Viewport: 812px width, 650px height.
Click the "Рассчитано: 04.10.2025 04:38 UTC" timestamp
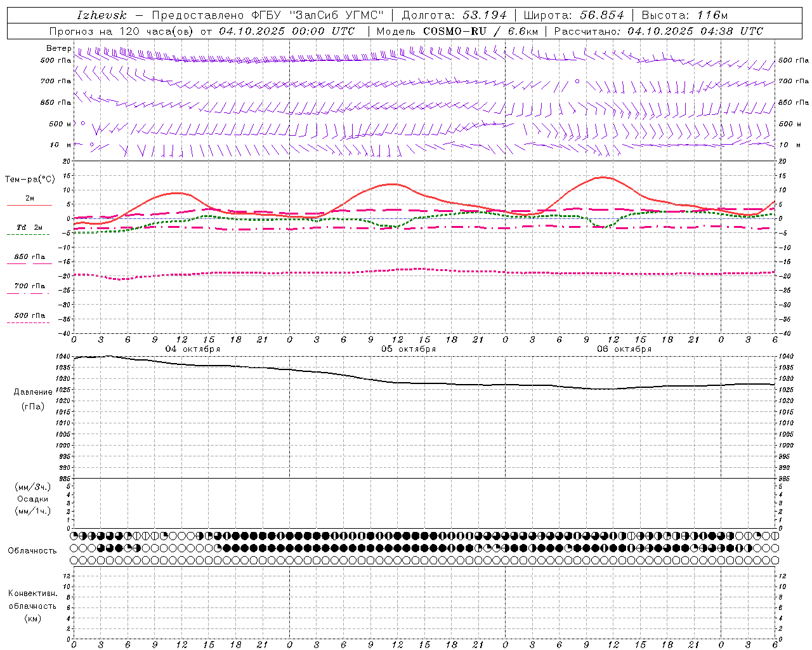(x=658, y=31)
